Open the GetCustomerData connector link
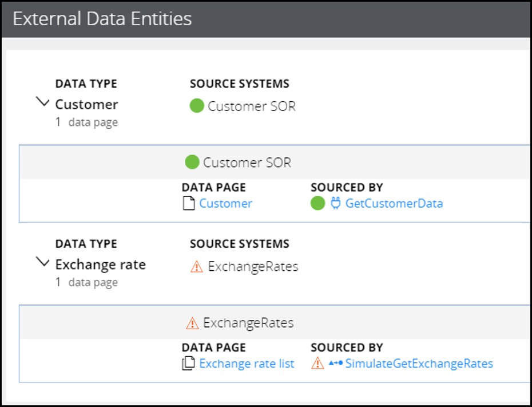 click(394, 203)
